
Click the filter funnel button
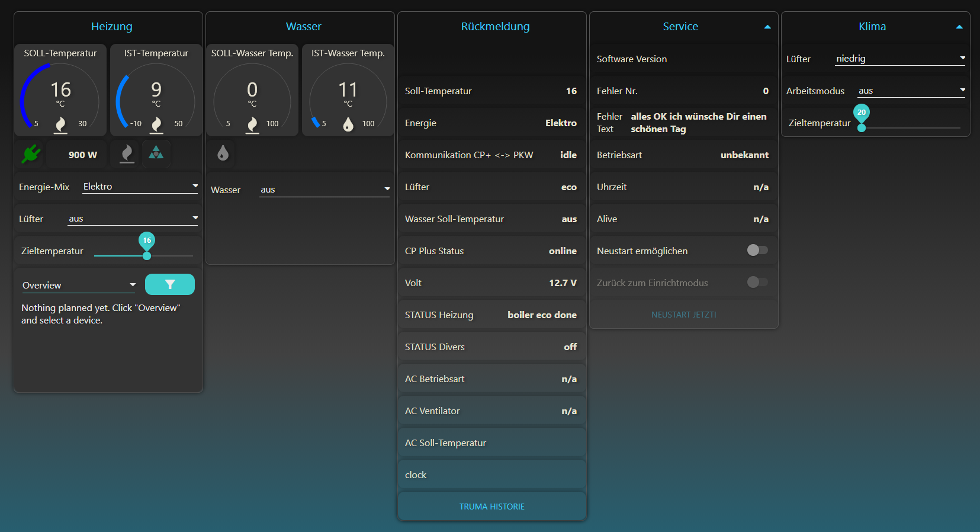pos(170,284)
